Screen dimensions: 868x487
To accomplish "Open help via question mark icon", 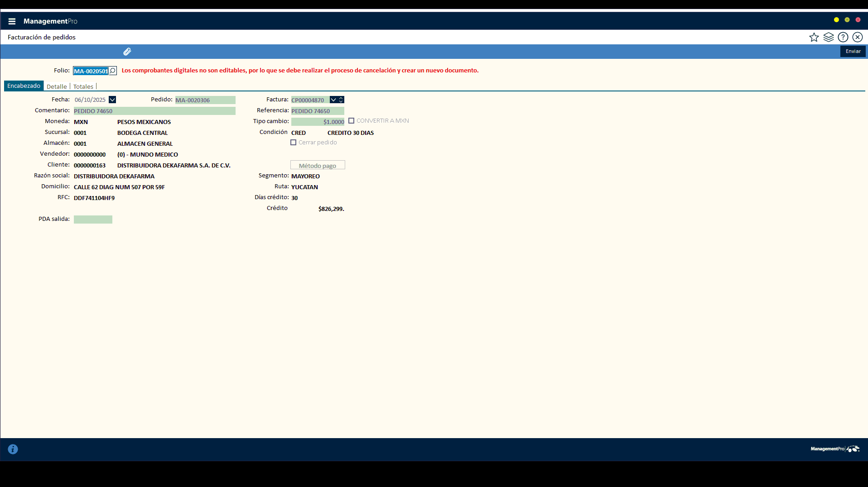I will [x=843, y=37].
